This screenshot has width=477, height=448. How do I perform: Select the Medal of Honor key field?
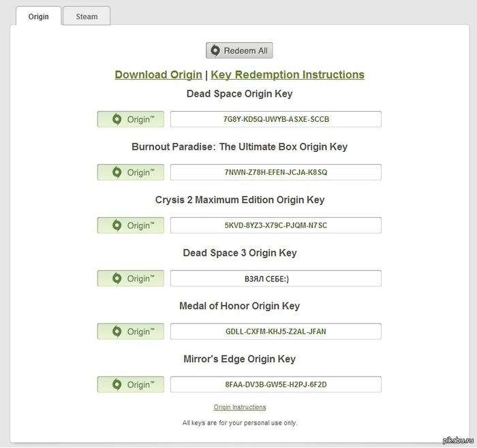pos(276,332)
